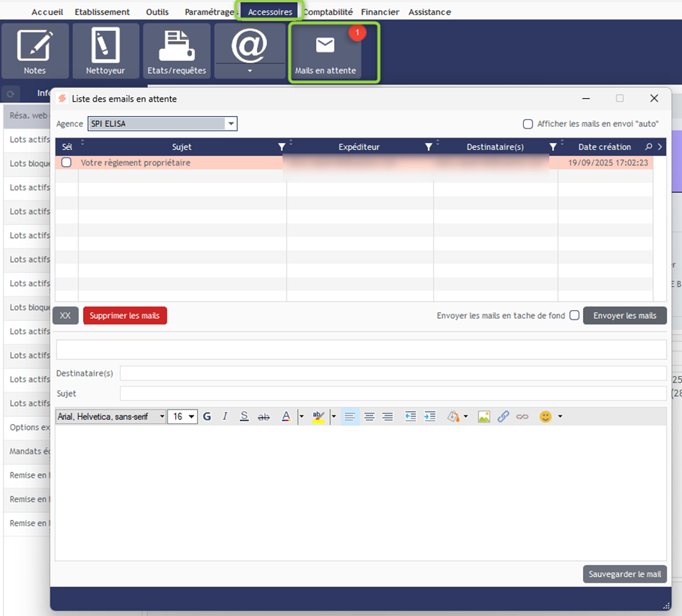Open the Comptabilité menu
This screenshot has width=682, height=616.
[328, 12]
